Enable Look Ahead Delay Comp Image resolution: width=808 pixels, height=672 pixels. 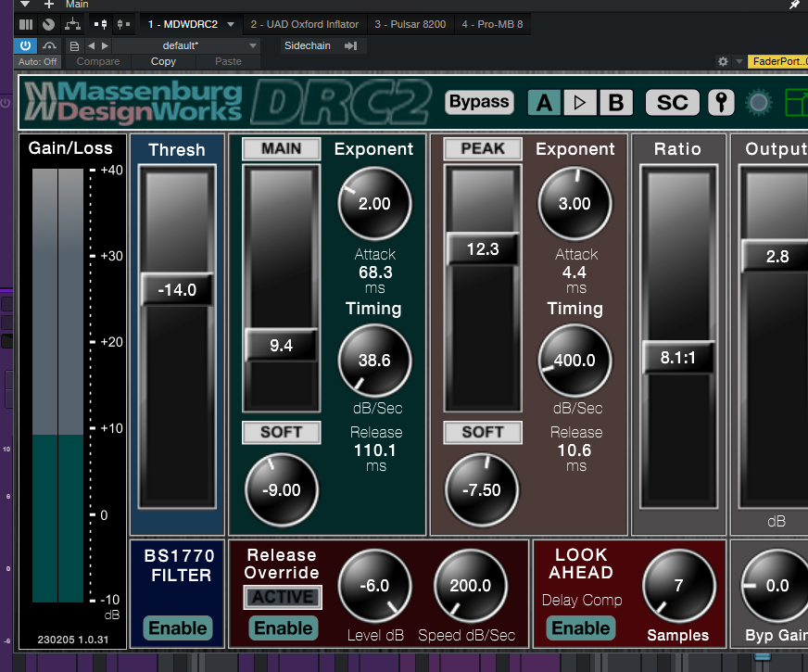(581, 628)
